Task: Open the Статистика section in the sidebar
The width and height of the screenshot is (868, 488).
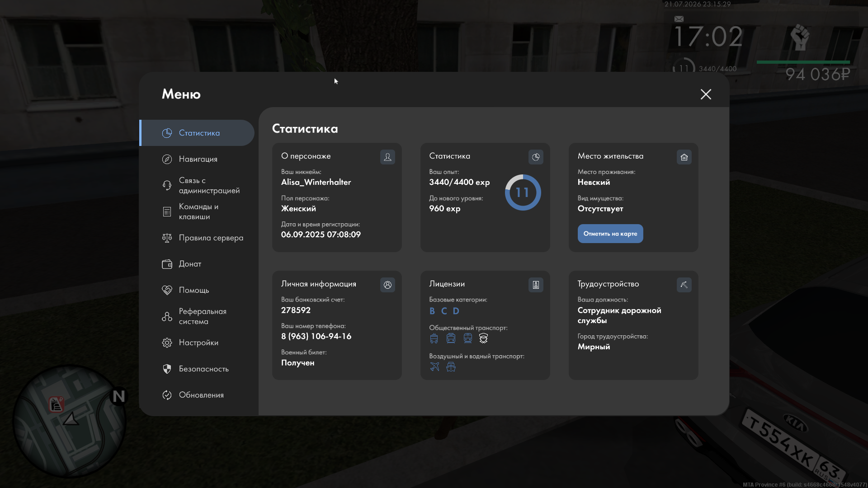Action: pos(197,133)
